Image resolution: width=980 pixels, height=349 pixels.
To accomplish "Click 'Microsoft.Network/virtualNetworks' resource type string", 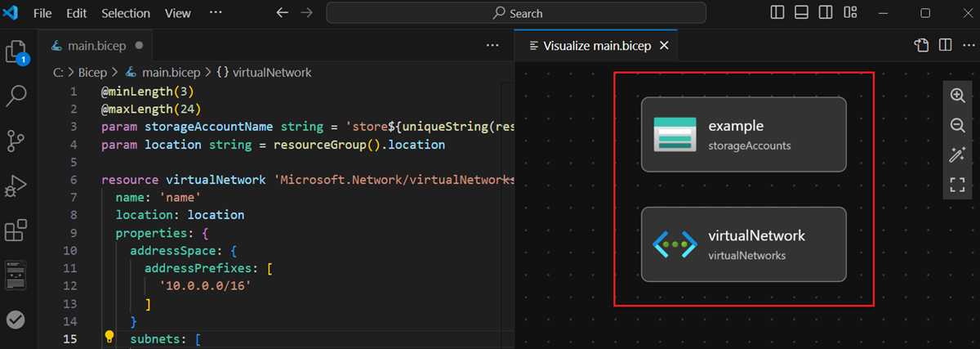I will coord(395,180).
